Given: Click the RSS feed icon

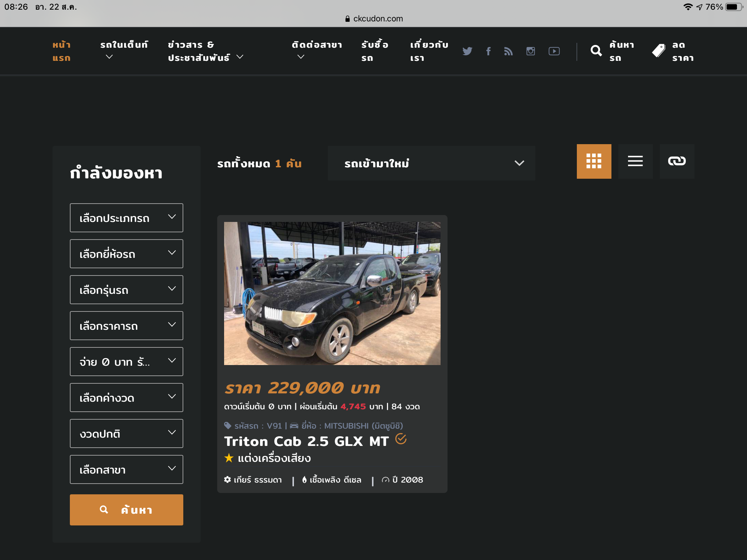Looking at the screenshot, I should (508, 51).
